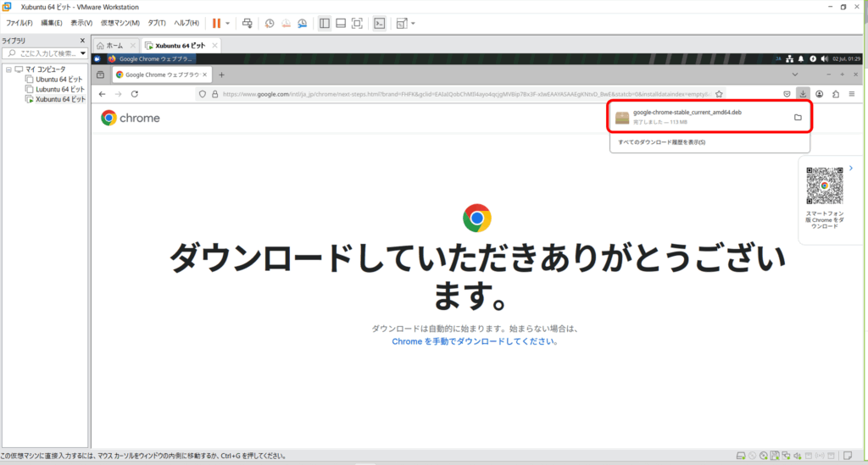Image resolution: width=868 pixels, height=465 pixels.
Task: Open the 仮想マシン(M) menu
Action: click(120, 23)
